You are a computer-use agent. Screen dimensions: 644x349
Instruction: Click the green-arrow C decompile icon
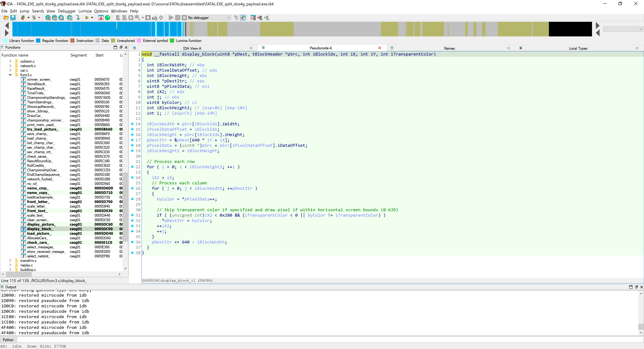(x=243, y=17)
